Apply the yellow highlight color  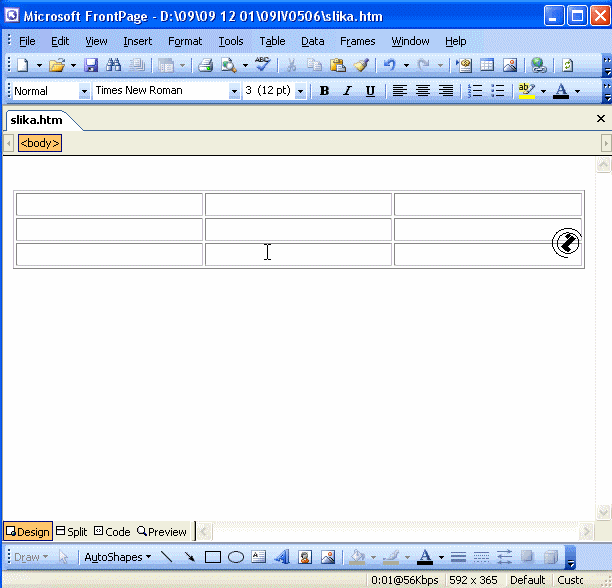pyautogui.click(x=526, y=91)
